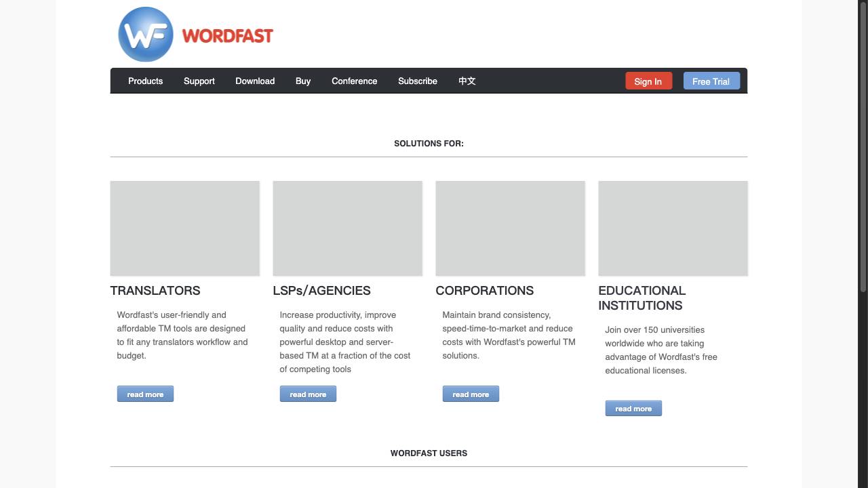Image resolution: width=868 pixels, height=488 pixels.
Task: Open the LSPs/Agencies image placeholder
Action: (348, 228)
